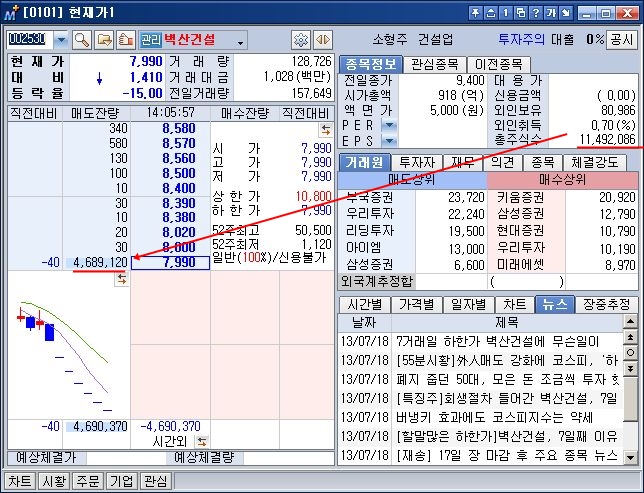Pin the window with the pushpin icon
644x493 pixels.
point(475,13)
